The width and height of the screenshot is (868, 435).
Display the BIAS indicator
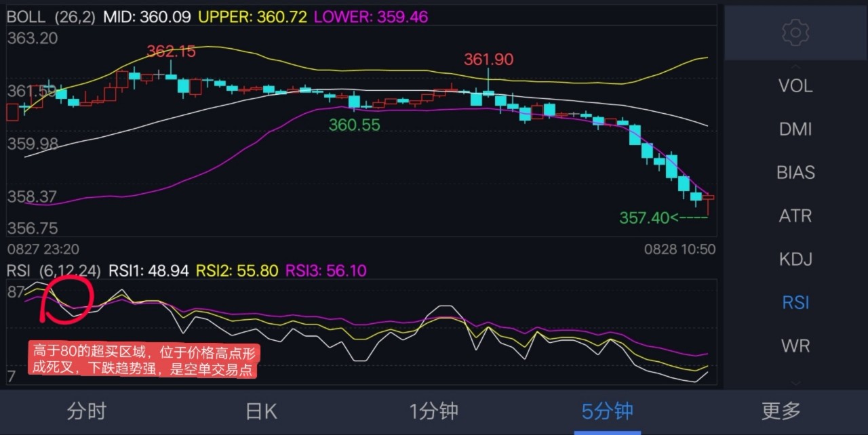(795, 172)
